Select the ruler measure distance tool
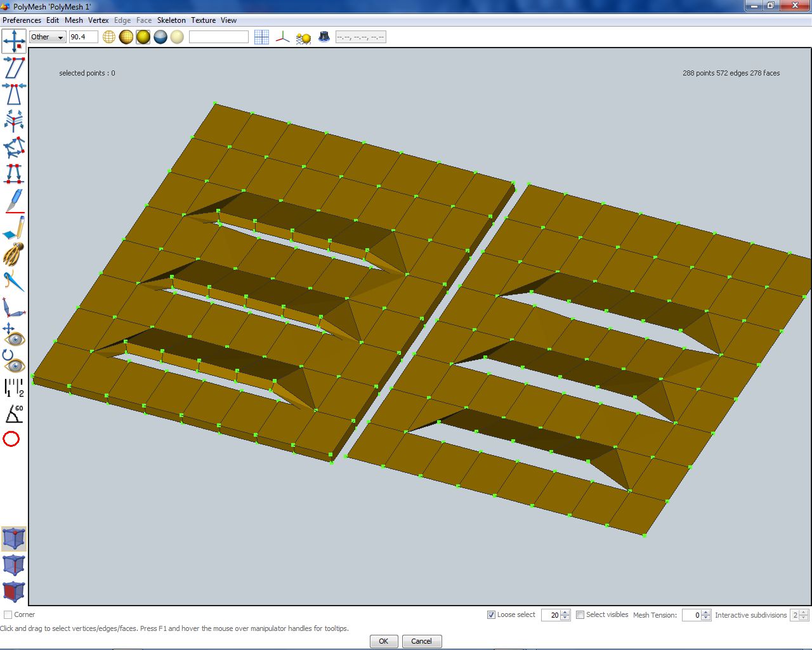 13,388
